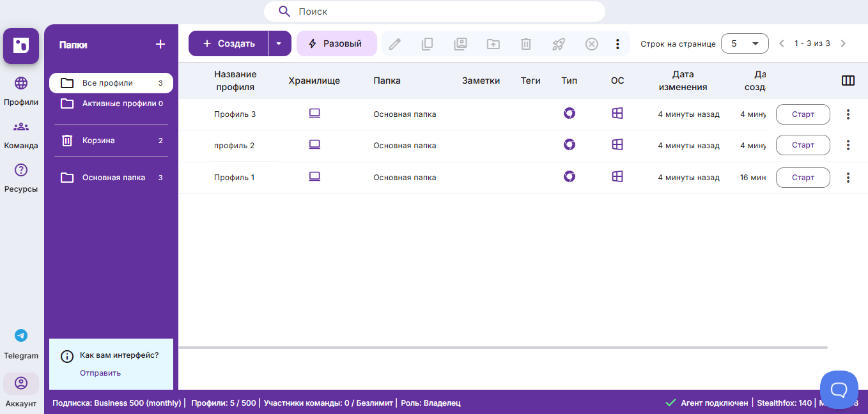The height and width of the screenshot is (414, 868).
Task: Click the Разовый button
Action: pyautogui.click(x=337, y=43)
